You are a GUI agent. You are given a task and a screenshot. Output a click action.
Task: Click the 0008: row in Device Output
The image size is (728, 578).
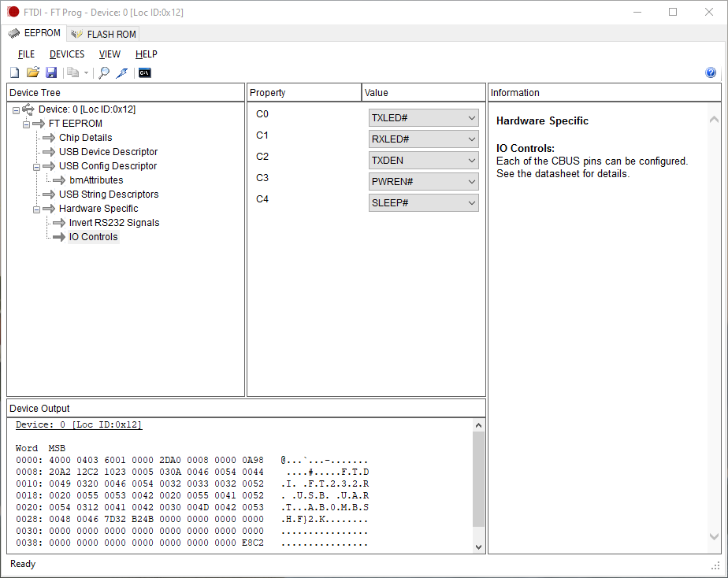[x=191, y=472]
